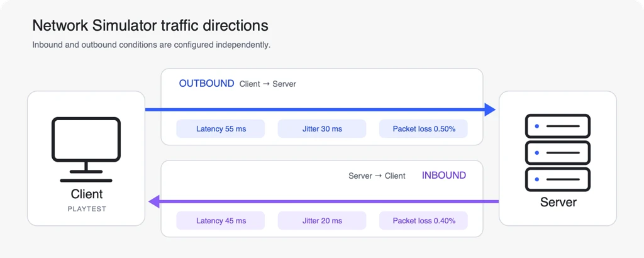Click the Server label text
This screenshot has height=258, width=644.
558,202
